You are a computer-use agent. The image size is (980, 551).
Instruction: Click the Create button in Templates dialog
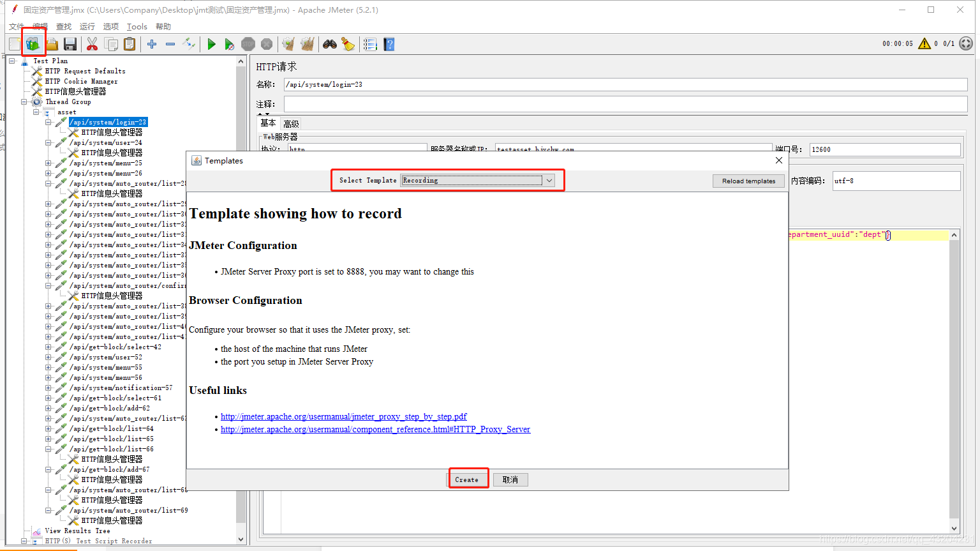click(467, 479)
